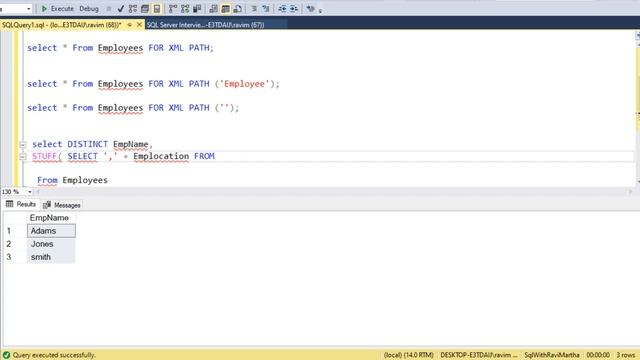640x360 pixels.
Task: Click the DISTINCT keyword in the editor
Action: 87,144
